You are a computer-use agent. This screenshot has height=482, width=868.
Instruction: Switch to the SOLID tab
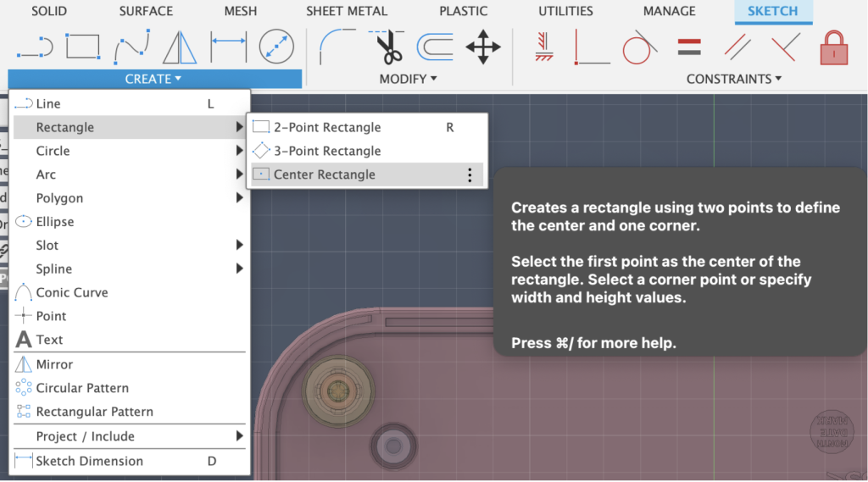point(49,11)
